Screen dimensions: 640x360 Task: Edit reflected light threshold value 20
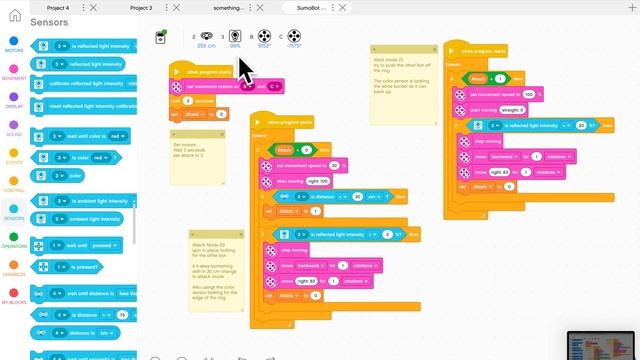tap(581, 125)
